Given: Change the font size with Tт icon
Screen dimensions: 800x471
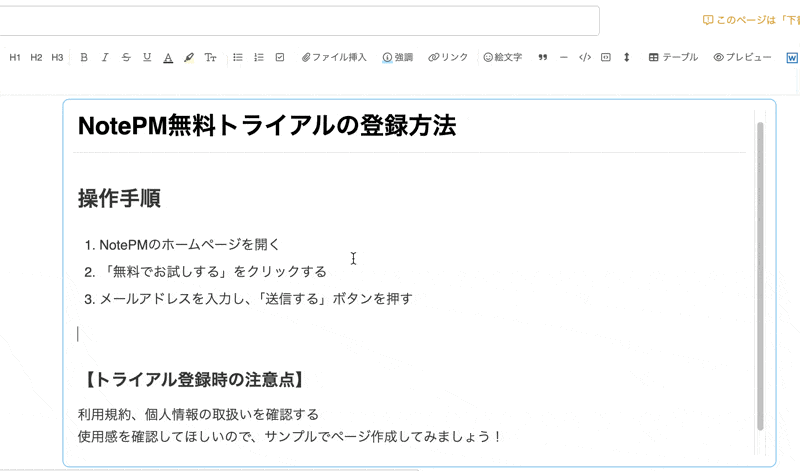Looking at the screenshot, I should pos(210,58).
